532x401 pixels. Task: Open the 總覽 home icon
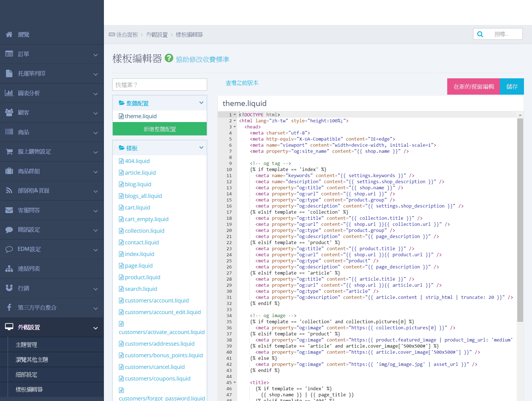coord(9,34)
